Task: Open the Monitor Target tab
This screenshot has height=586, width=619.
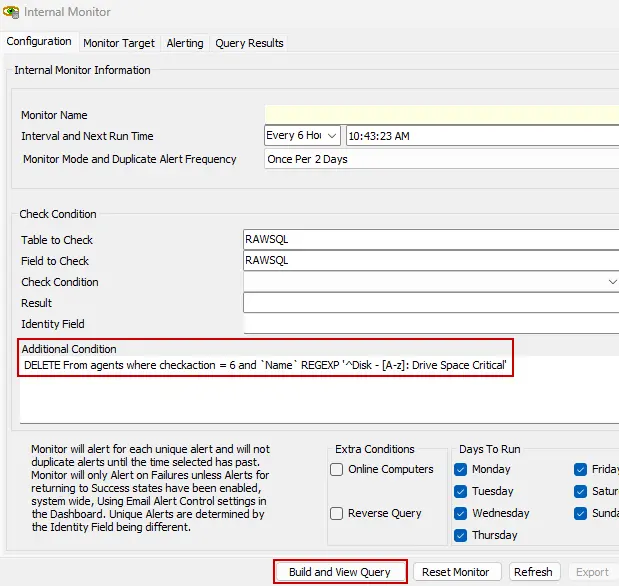Action: click(119, 43)
